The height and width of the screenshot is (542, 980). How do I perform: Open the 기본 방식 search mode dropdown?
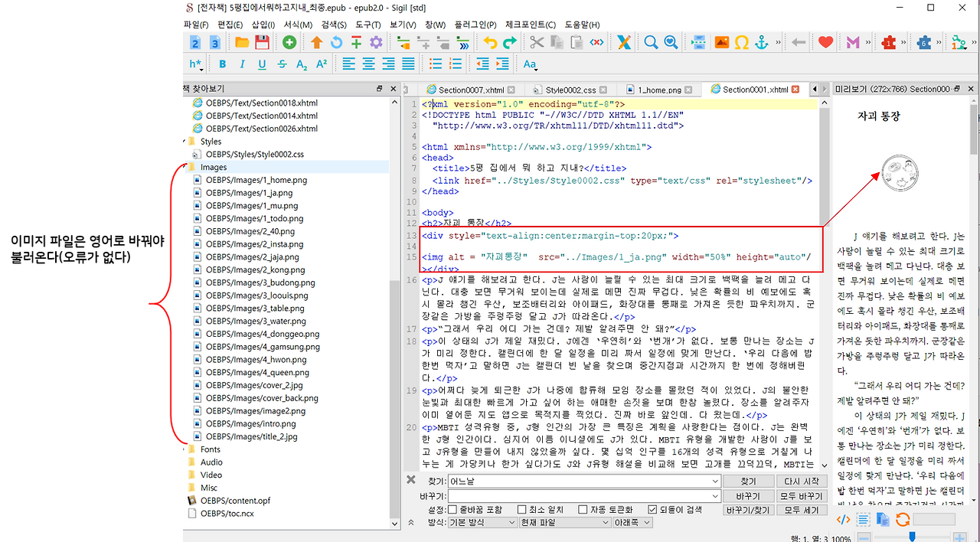pyautogui.click(x=482, y=522)
